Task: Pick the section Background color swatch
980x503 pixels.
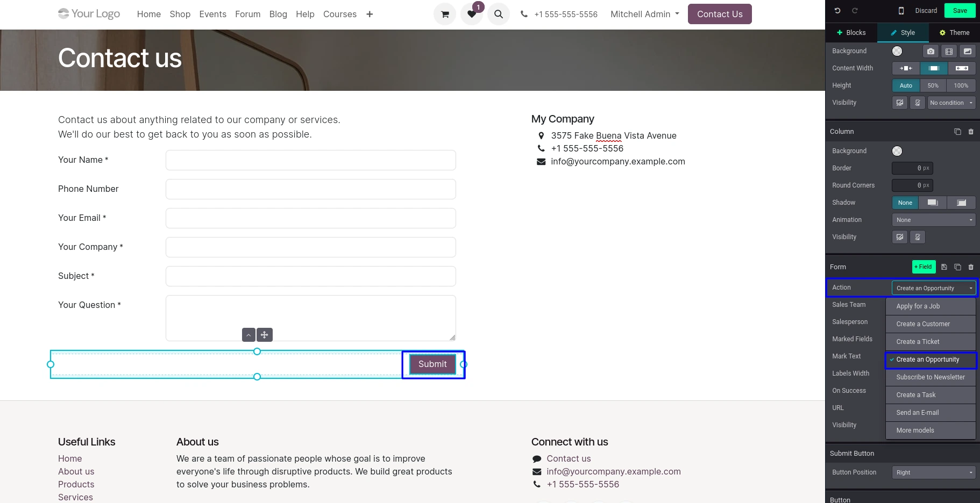Action: pyautogui.click(x=897, y=51)
